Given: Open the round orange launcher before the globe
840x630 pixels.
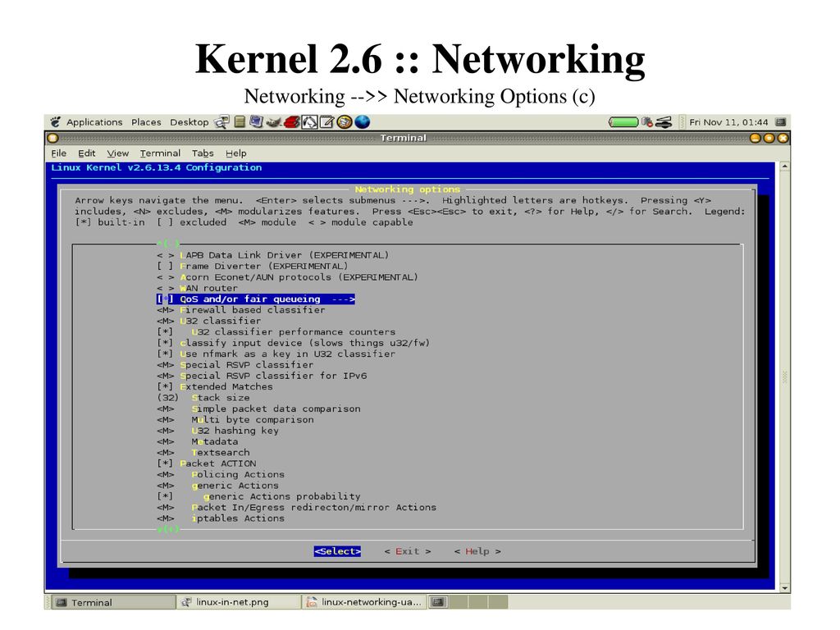Looking at the screenshot, I should 345,122.
